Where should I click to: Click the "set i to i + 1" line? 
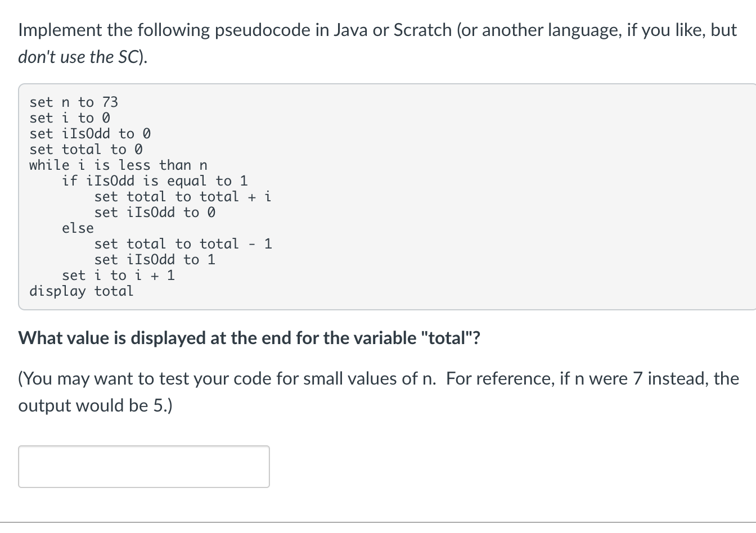[118, 275]
